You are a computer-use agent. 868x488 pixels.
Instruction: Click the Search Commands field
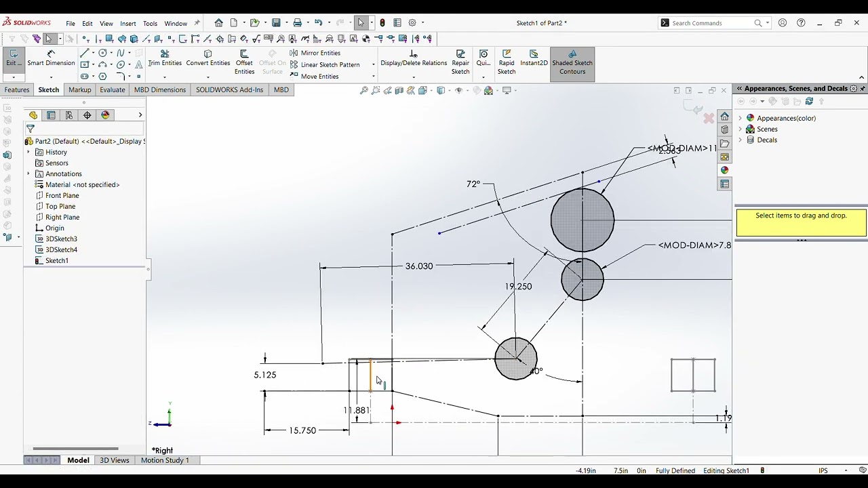click(715, 23)
